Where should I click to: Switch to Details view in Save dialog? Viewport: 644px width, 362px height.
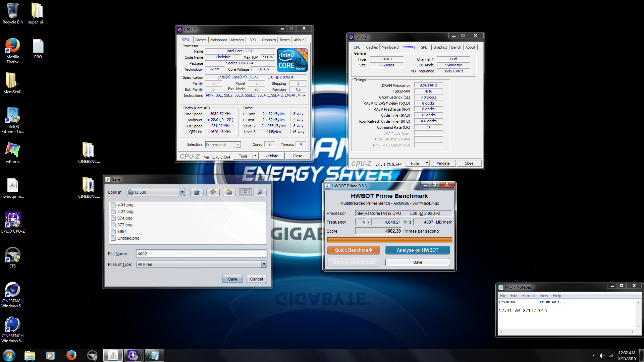pyautogui.click(x=260, y=192)
